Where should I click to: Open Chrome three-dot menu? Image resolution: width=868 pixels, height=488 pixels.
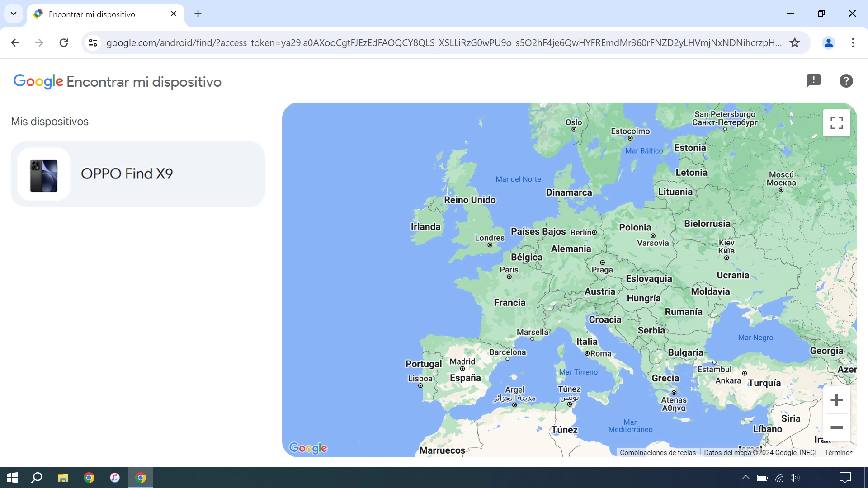[x=853, y=43]
